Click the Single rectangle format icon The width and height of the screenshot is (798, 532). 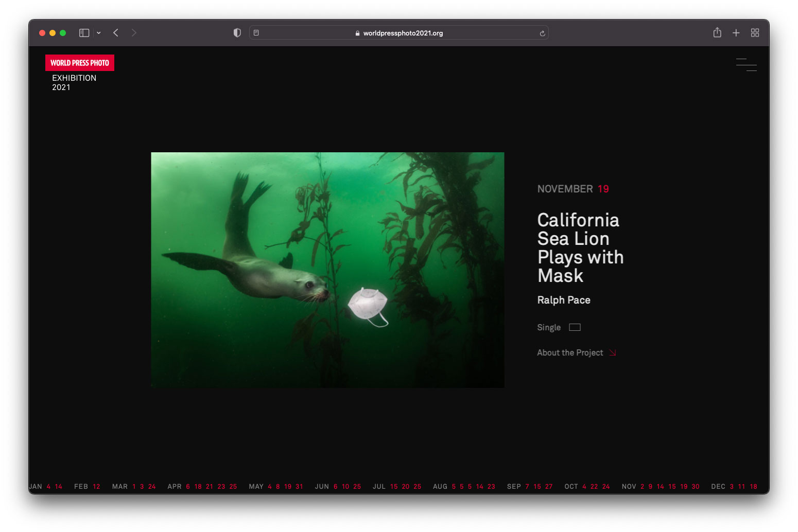(x=575, y=327)
